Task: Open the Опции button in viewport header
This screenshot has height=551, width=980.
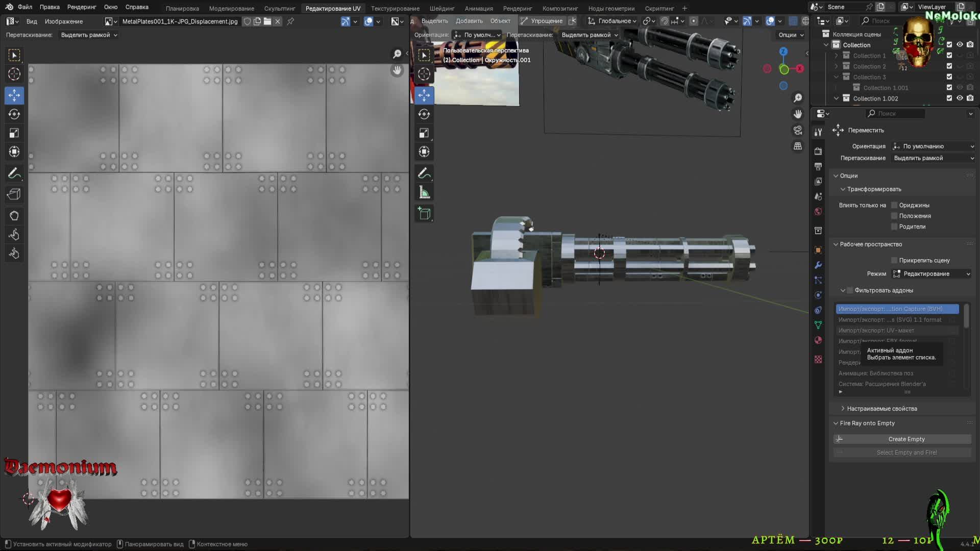Action: click(791, 35)
